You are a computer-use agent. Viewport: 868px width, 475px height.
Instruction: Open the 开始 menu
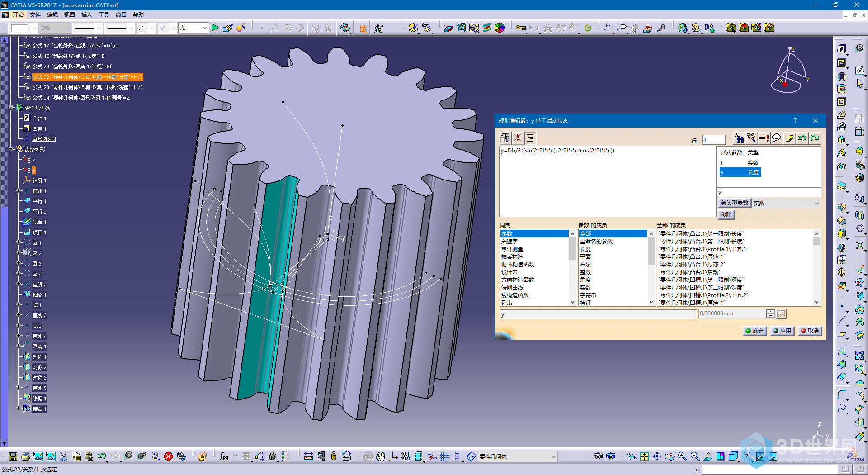pos(18,14)
